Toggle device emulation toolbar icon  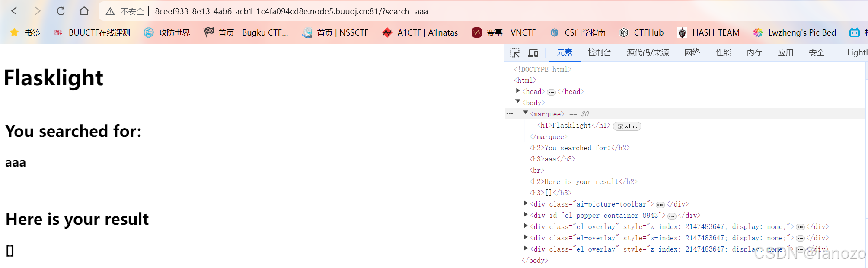pyautogui.click(x=533, y=53)
